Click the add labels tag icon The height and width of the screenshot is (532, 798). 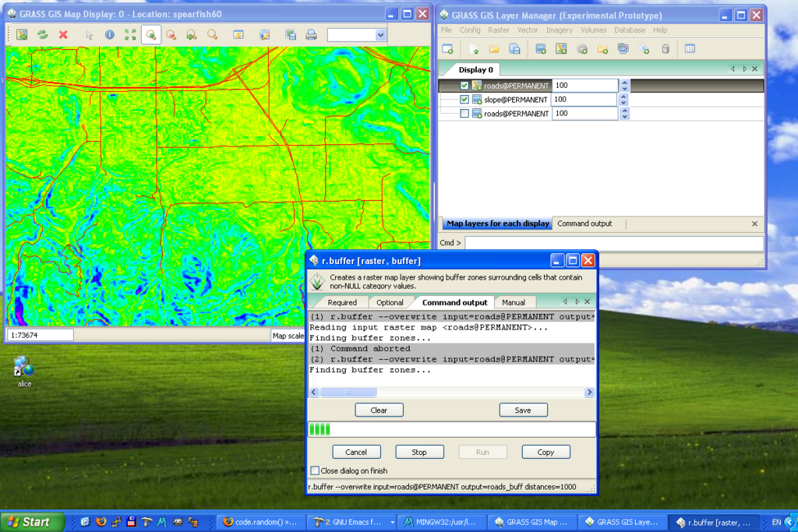click(x=644, y=49)
